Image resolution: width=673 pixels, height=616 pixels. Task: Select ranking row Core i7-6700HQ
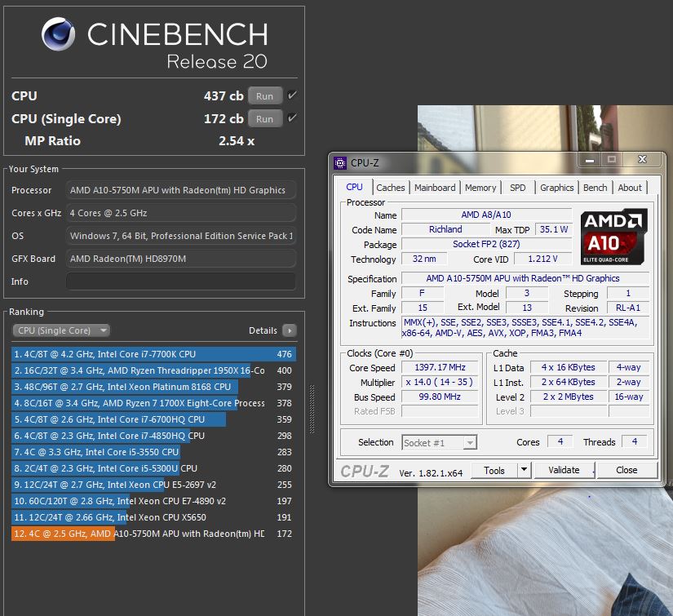[153, 419]
